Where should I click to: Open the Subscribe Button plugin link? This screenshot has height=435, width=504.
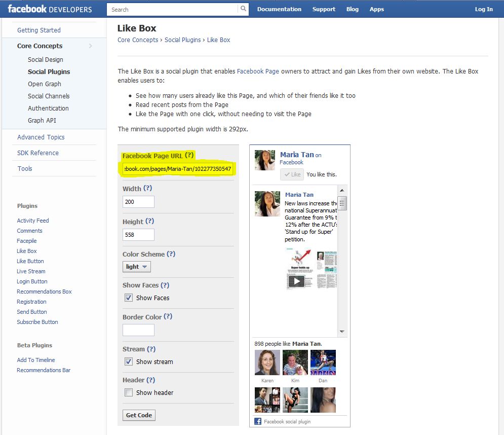tap(37, 322)
